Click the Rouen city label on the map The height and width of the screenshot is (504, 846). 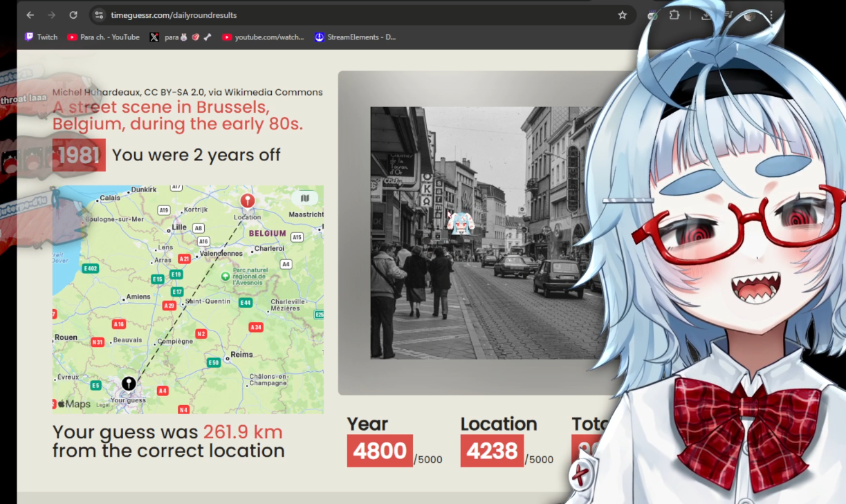(x=66, y=337)
